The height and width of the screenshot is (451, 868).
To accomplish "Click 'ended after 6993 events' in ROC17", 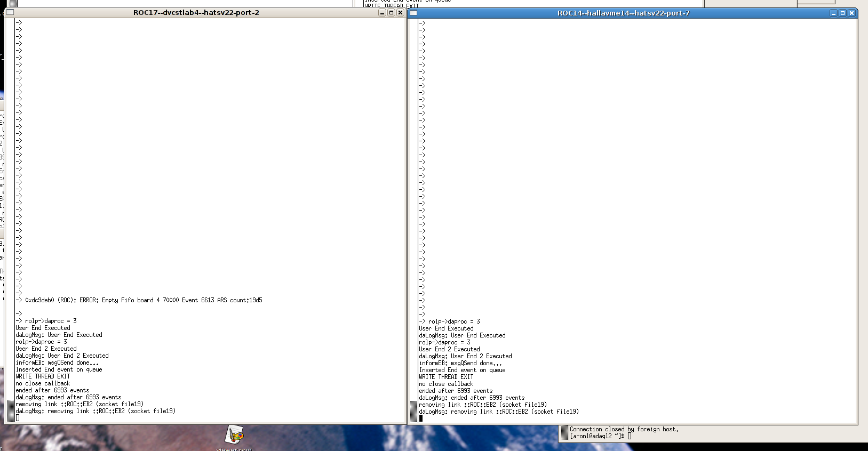I will pyautogui.click(x=52, y=390).
